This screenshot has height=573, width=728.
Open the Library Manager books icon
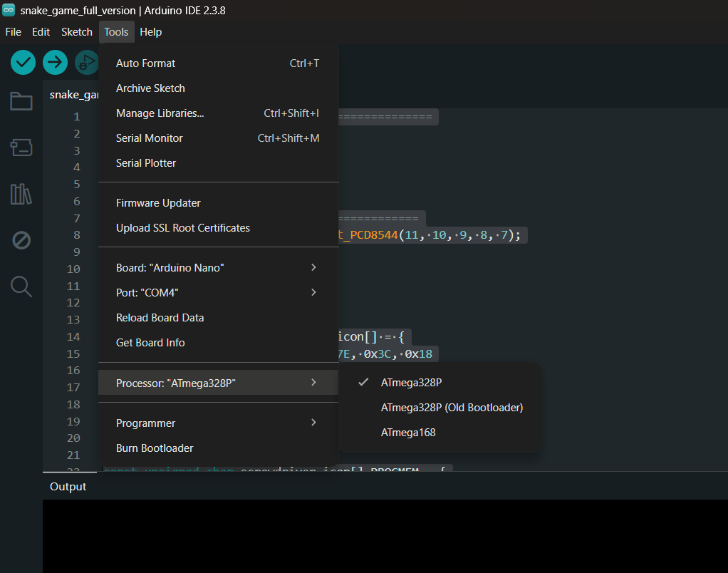pyautogui.click(x=21, y=194)
